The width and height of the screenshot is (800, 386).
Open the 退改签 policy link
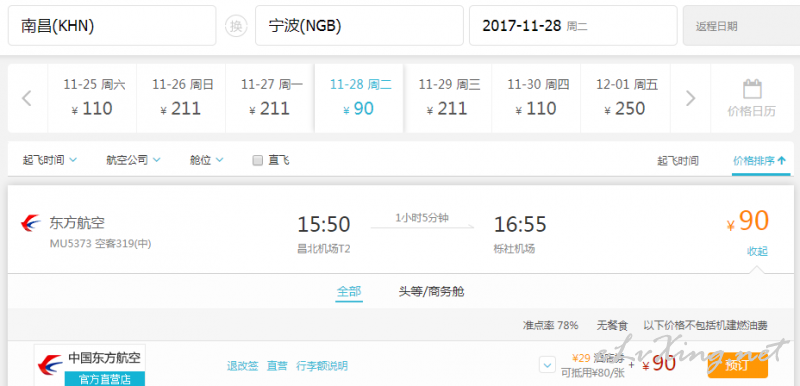tap(243, 366)
